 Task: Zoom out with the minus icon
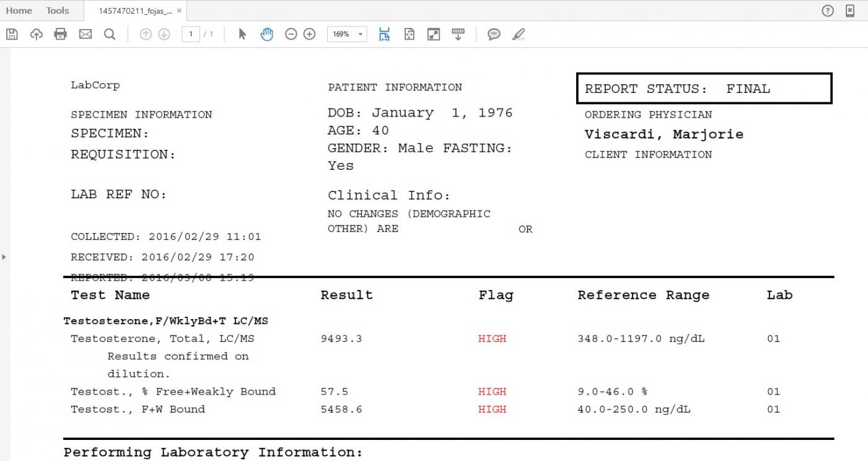(291, 35)
